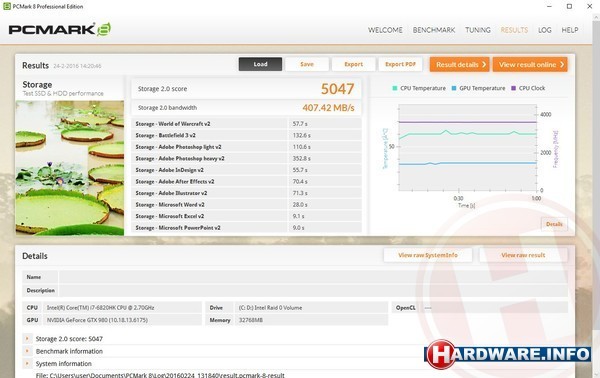Click the Load button
Viewport: 600px width, 378px height.
click(260, 64)
